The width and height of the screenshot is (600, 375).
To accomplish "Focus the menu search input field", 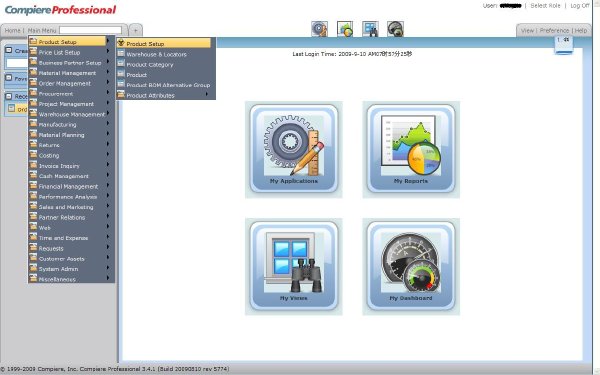I will (x=91, y=30).
